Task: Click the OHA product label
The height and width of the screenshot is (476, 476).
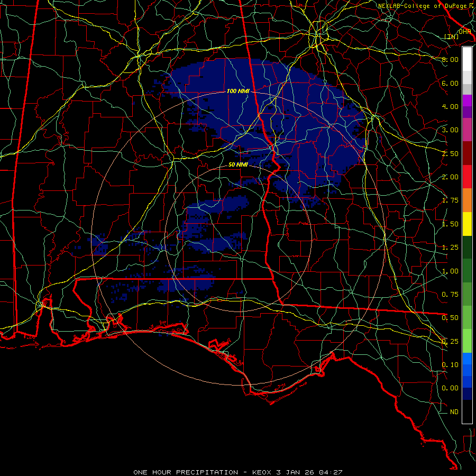Action: tap(464, 31)
